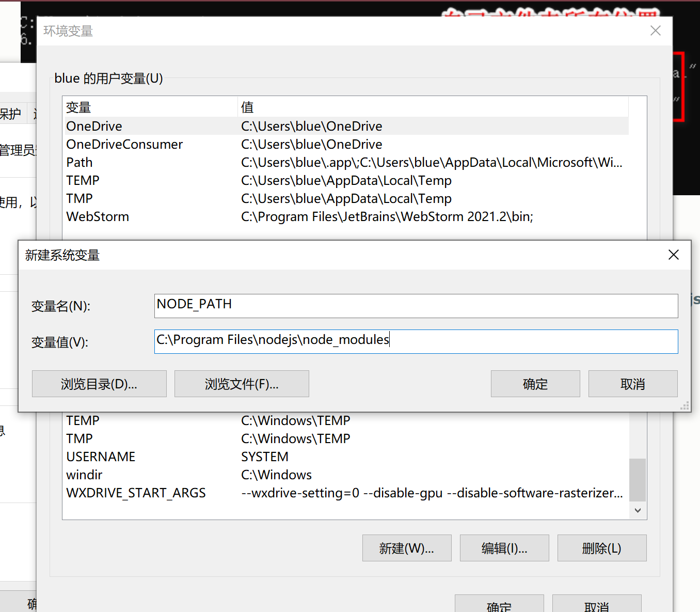Select the user TMP variable with AppData path
The height and width of the screenshot is (612, 700).
click(345, 198)
